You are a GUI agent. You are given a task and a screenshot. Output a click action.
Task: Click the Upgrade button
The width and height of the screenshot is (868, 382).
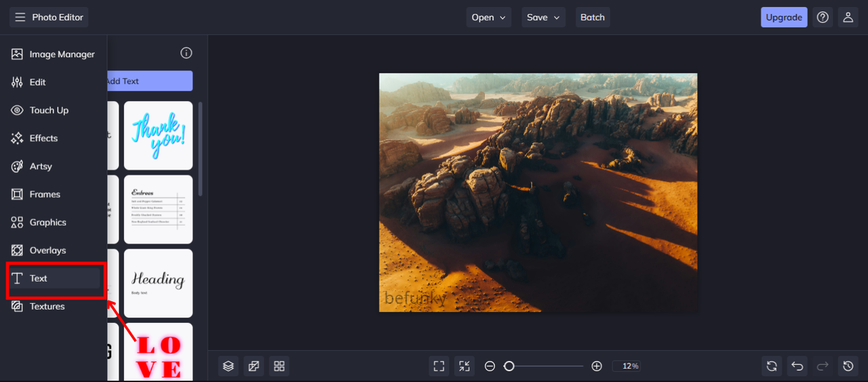coord(784,17)
